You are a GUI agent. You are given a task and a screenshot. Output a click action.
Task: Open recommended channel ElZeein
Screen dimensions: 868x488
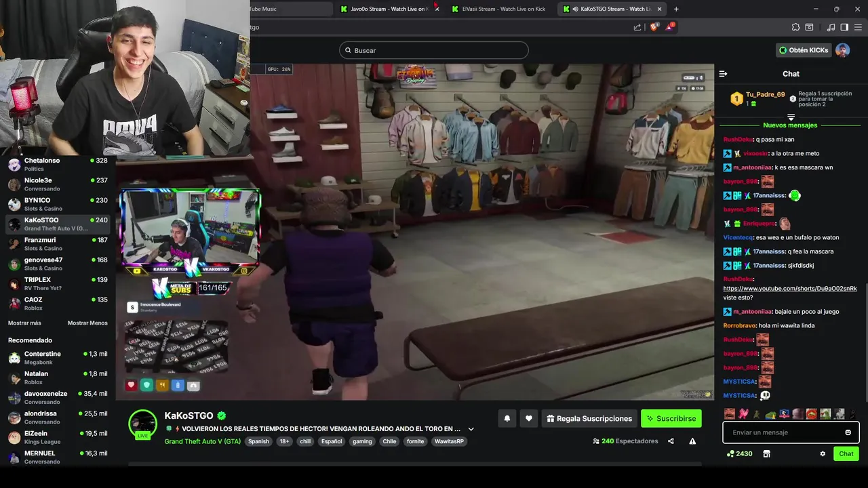point(58,437)
